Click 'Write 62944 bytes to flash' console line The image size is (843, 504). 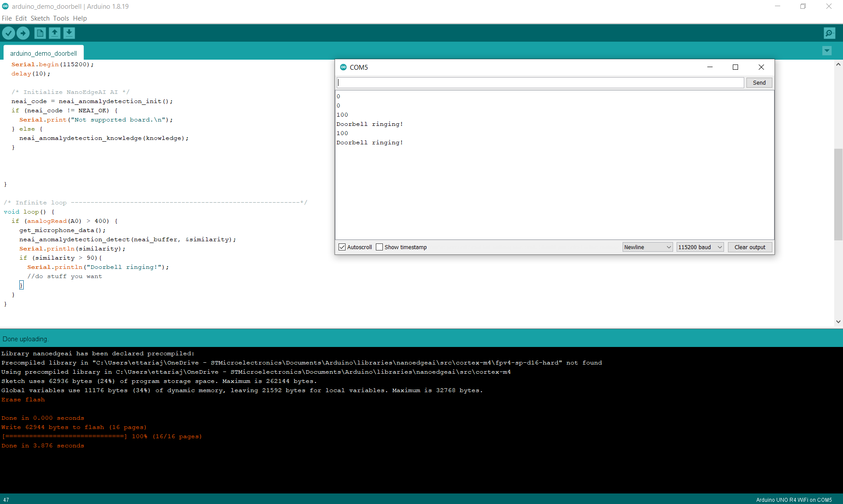74,427
